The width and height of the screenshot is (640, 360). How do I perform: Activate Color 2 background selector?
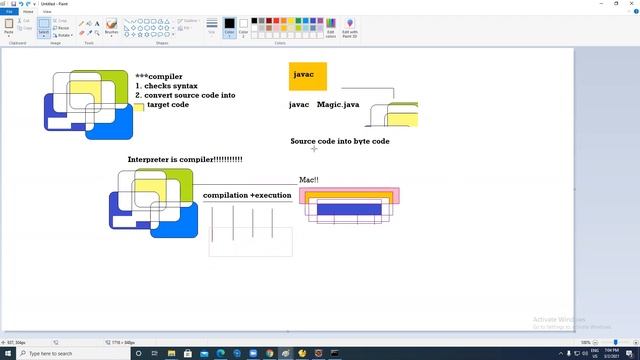tap(243, 28)
